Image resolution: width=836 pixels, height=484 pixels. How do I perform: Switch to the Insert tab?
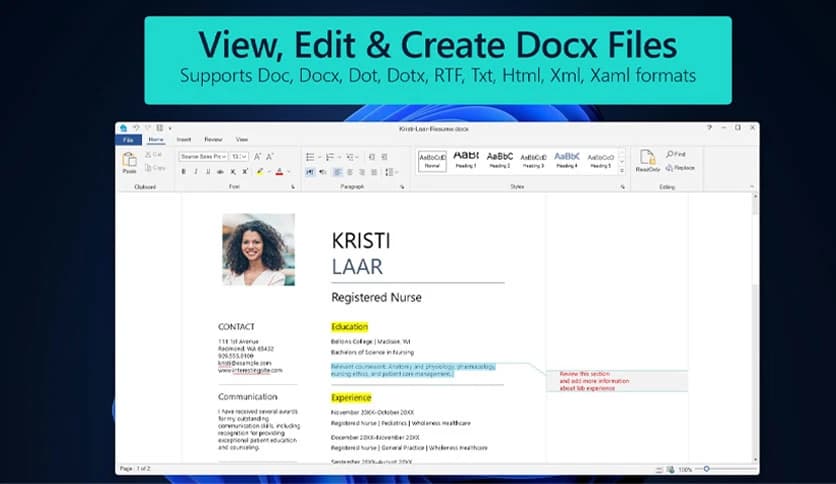(184, 140)
